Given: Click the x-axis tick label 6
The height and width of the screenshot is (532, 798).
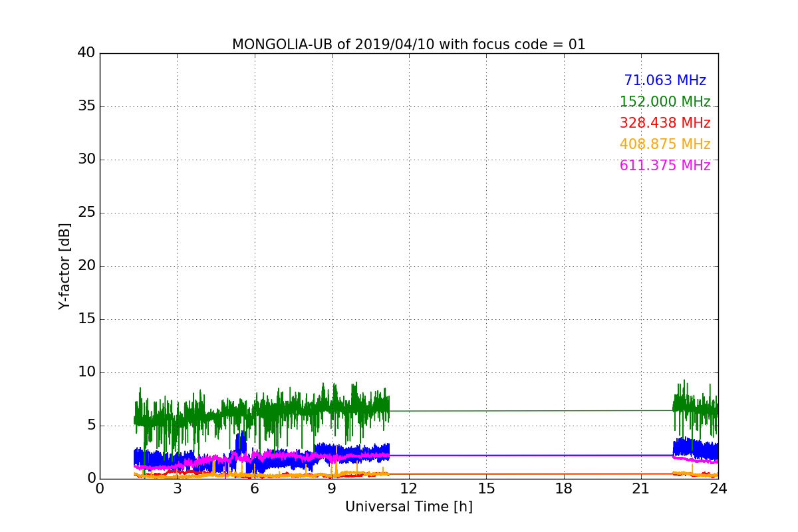Looking at the screenshot, I should tap(255, 488).
